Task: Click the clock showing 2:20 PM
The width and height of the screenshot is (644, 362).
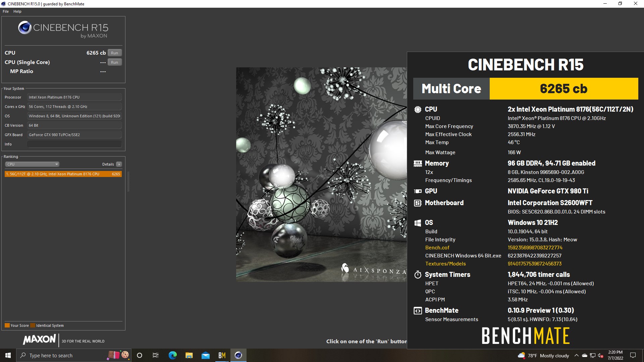Action: tap(615, 355)
